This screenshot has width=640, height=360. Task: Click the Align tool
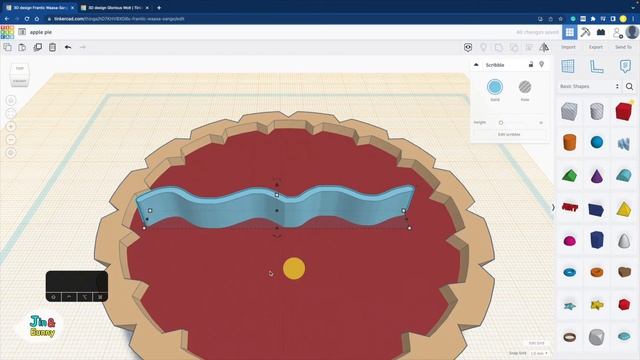pyautogui.click(x=529, y=47)
